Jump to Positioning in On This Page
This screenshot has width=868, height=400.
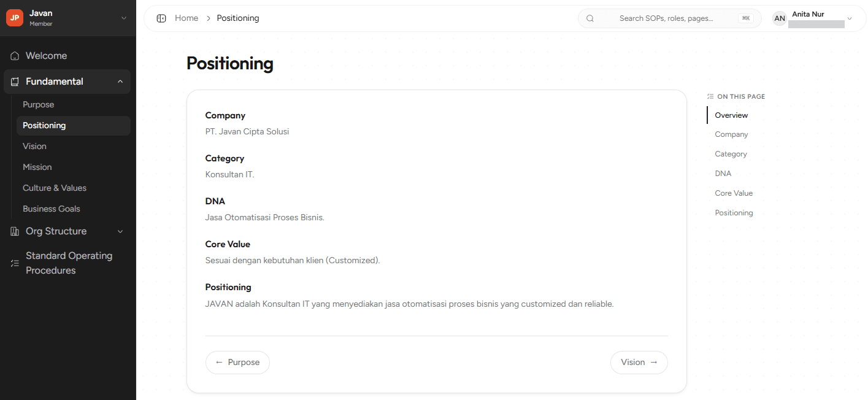(x=734, y=213)
